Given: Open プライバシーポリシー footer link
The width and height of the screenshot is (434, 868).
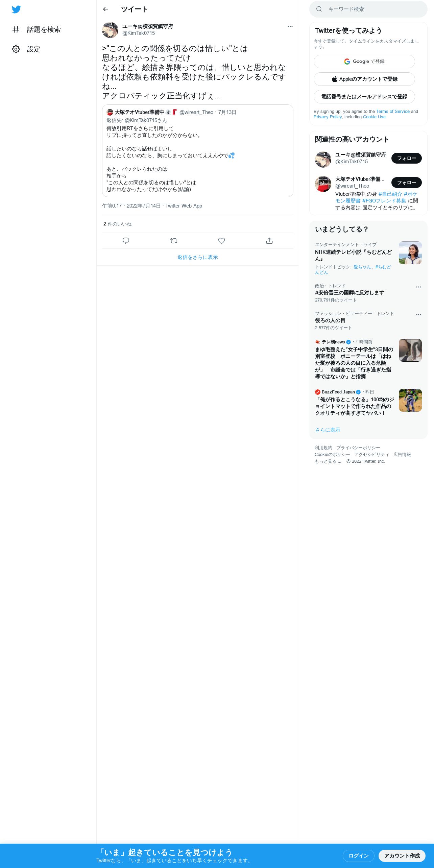Looking at the screenshot, I should pyautogui.click(x=358, y=448).
